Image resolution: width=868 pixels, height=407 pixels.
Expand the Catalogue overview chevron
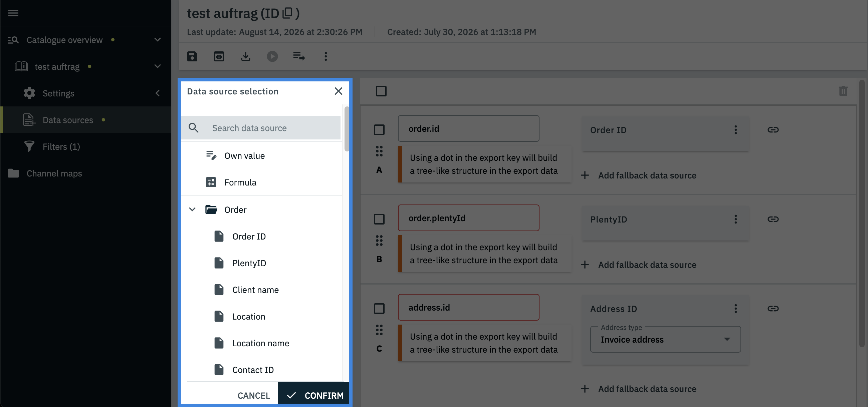(157, 40)
